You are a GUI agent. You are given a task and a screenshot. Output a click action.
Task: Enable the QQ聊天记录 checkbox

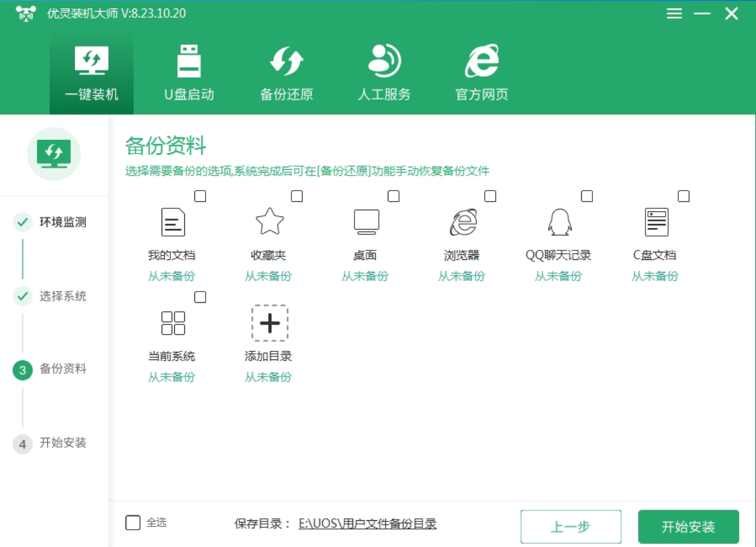point(587,196)
